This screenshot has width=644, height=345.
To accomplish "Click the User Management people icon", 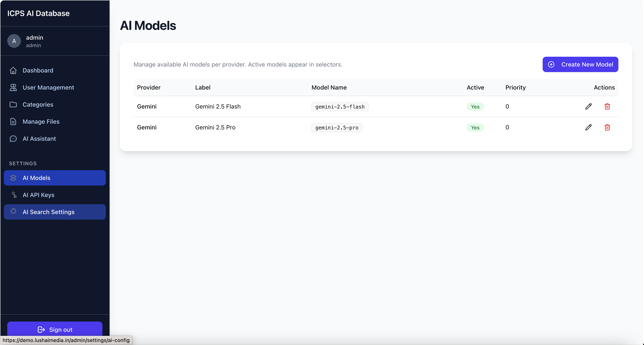I will (13, 87).
